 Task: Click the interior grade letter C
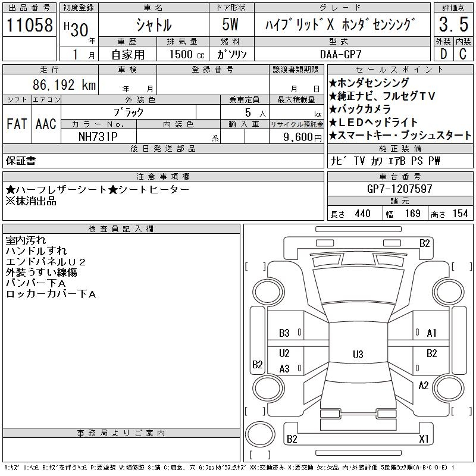click(463, 54)
